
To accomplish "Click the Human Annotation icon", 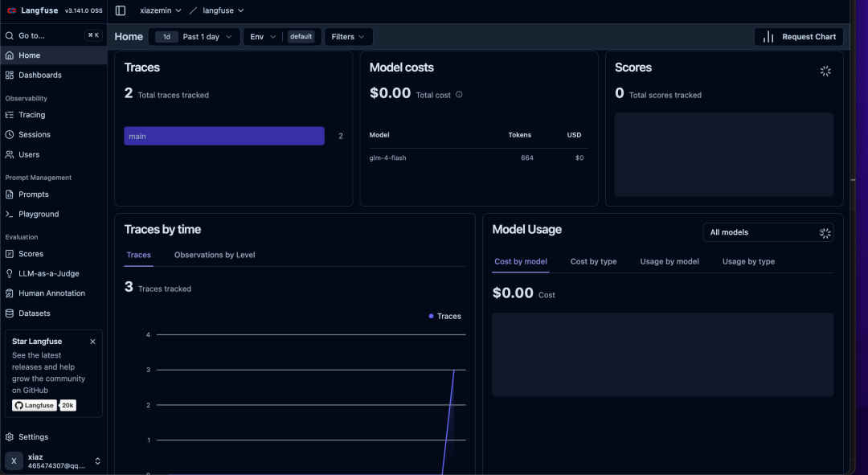I will click(10, 293).
